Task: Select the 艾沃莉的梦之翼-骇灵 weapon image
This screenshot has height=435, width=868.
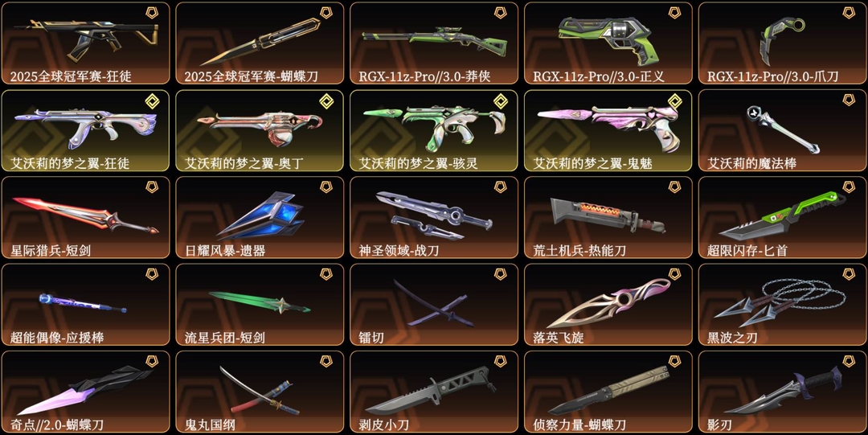Action: point(434,125)
